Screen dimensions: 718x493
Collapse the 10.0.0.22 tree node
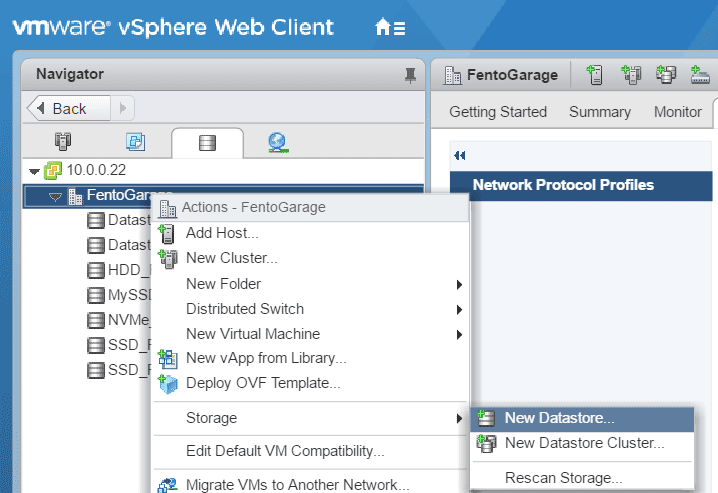(x=35, y=171)
